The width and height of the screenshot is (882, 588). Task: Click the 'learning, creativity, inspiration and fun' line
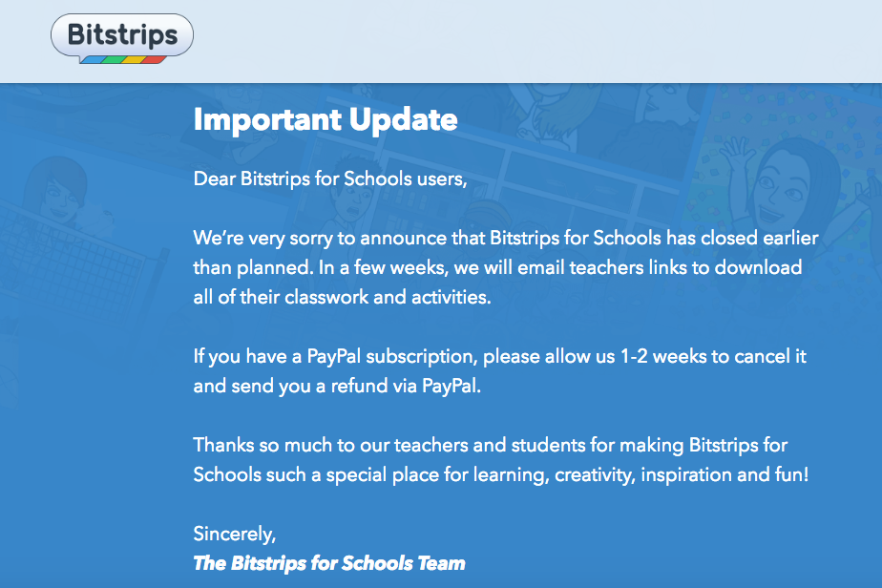click(501, 475)
